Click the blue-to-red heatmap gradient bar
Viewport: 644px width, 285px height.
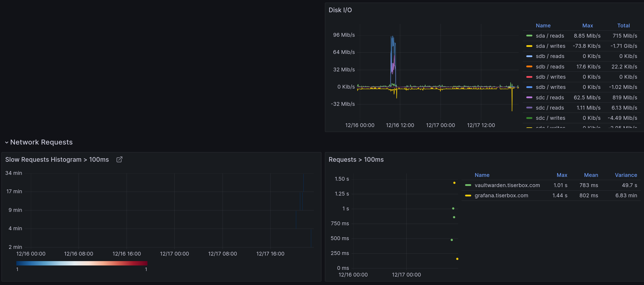82,263
